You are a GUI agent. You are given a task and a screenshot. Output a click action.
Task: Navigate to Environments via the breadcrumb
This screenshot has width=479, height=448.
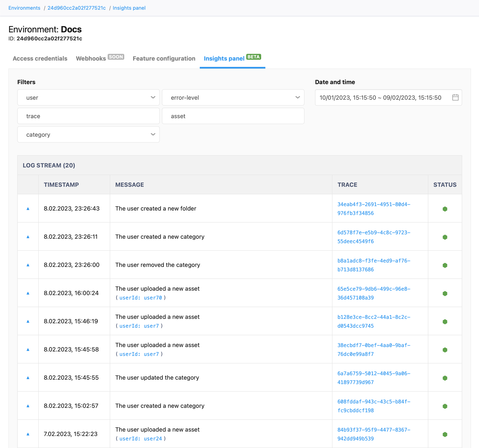pyautogui.click(x=24, y=8)
